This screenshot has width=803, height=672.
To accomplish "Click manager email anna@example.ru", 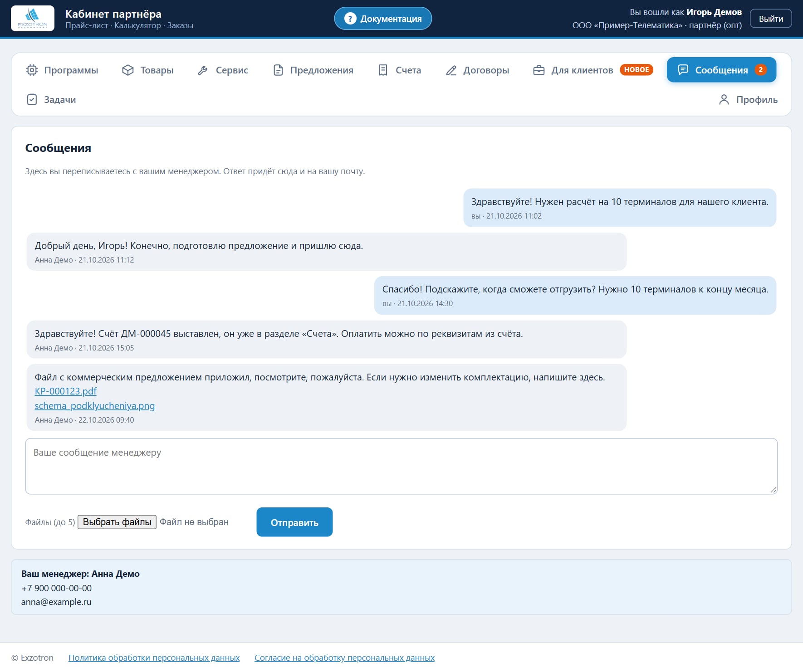I will click(x=56, y=602).
